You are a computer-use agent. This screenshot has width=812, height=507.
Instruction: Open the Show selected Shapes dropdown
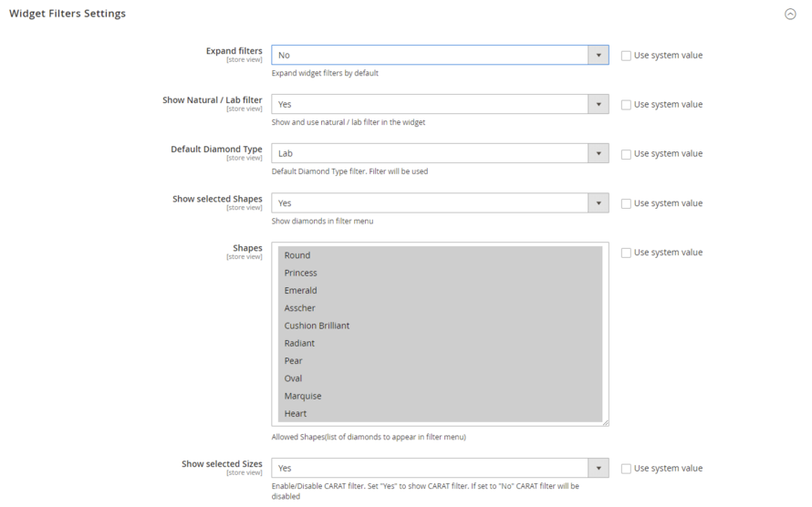click(x=440, y=203)
